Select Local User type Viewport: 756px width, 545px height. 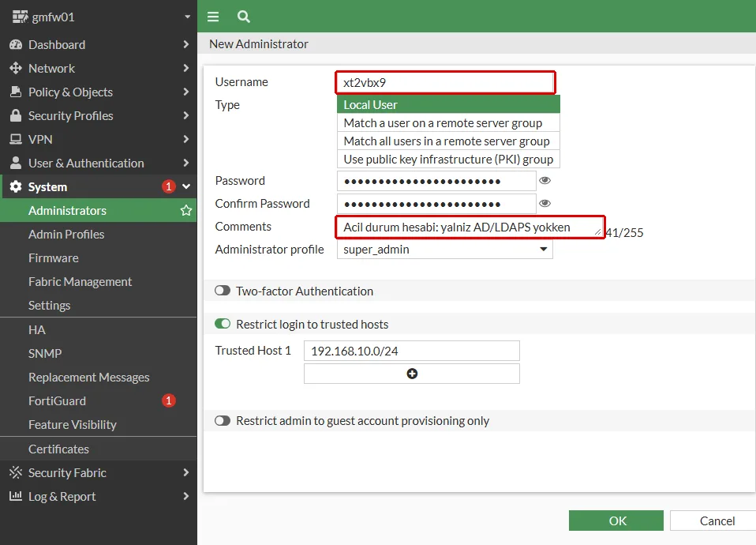[448, 105]
